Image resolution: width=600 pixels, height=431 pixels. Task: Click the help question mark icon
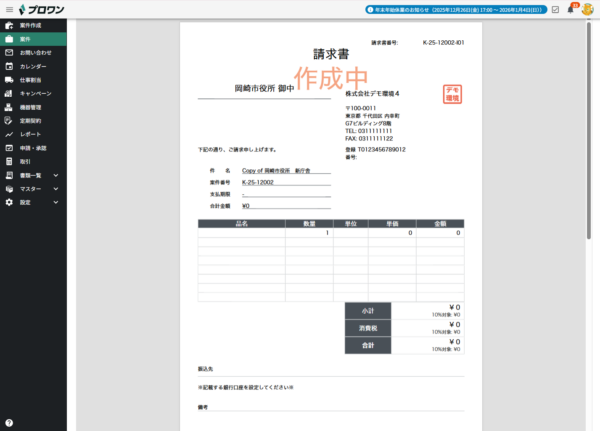click(x=8, y=423)
